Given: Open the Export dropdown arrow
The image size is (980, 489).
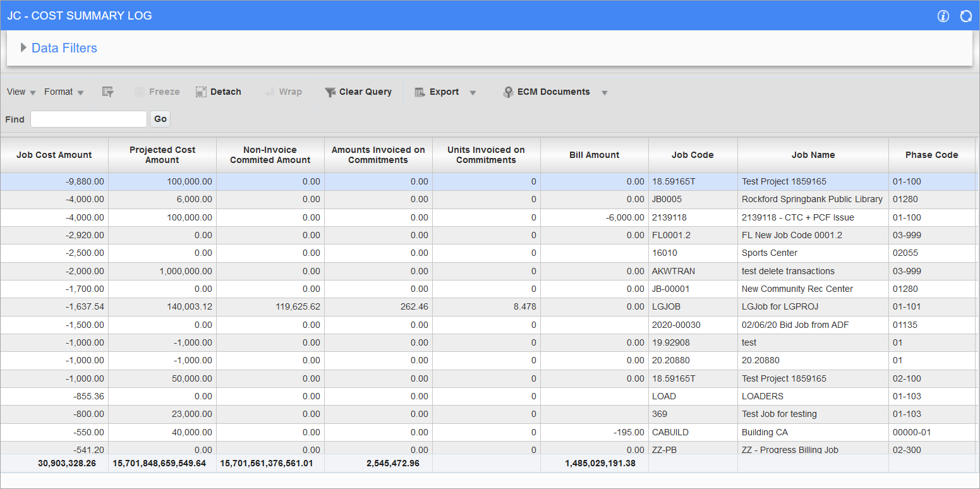Looking at the screenshot, I should 473,92.
